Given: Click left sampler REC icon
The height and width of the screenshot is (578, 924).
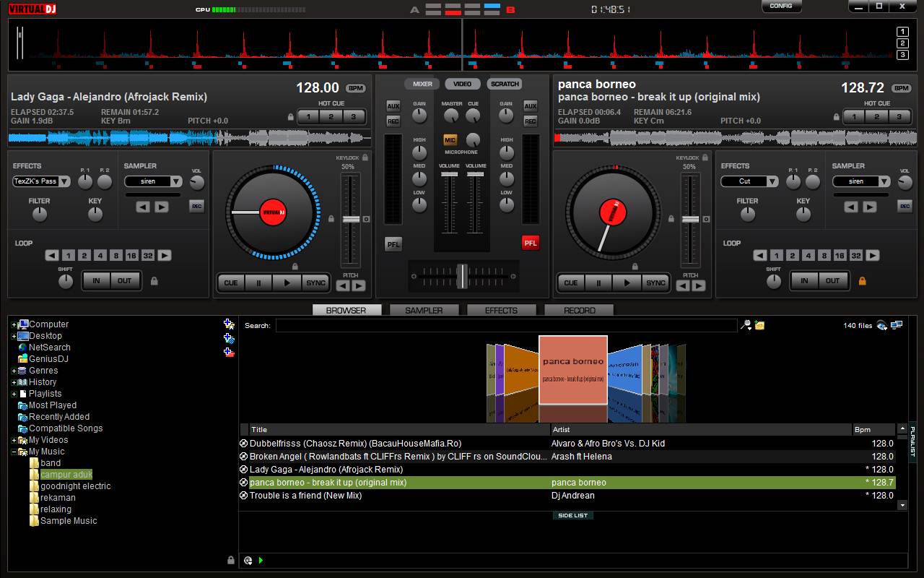Looking at the screenshot, I should coord(196,206).
